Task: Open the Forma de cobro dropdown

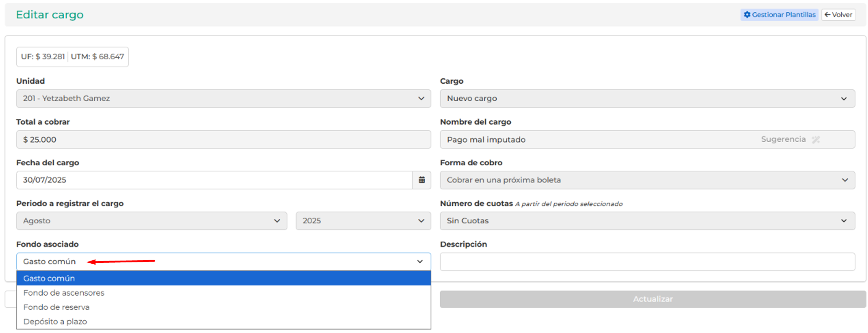Action: [647, 180]
